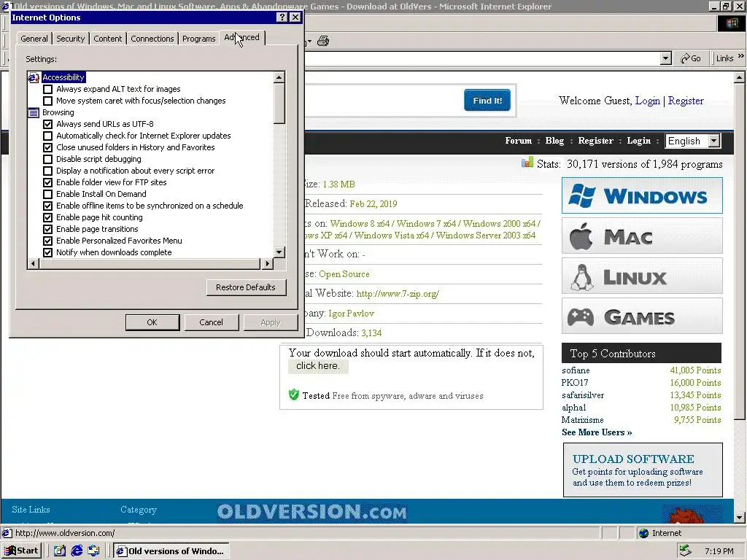Open the Blog link in the nav bar
Viewport: 747px width, 560px height.
[554, 141]
